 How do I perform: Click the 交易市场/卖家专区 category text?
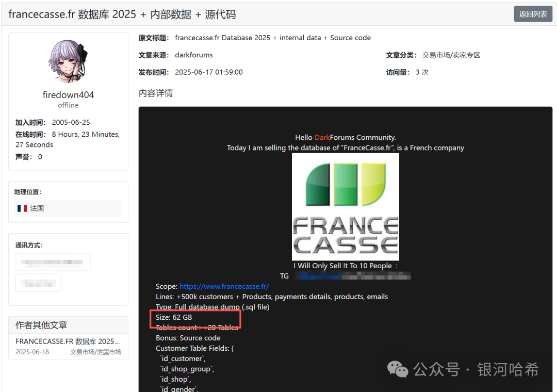(451, 55)
